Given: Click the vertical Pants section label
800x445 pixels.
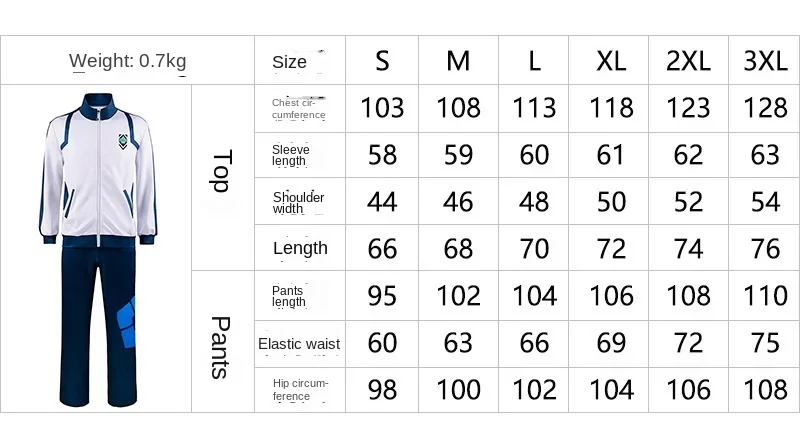Looking at the screenshot, I should click(221, 348).
